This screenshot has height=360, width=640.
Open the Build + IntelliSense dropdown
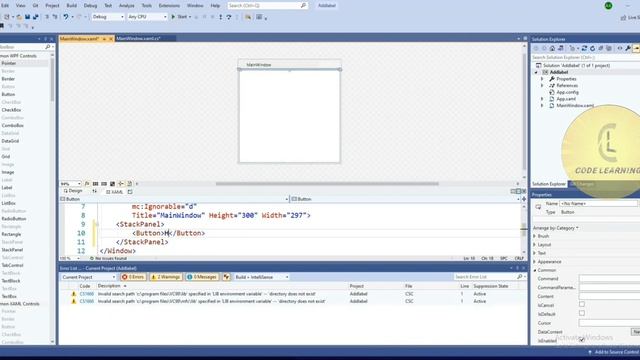click(261, 277)
